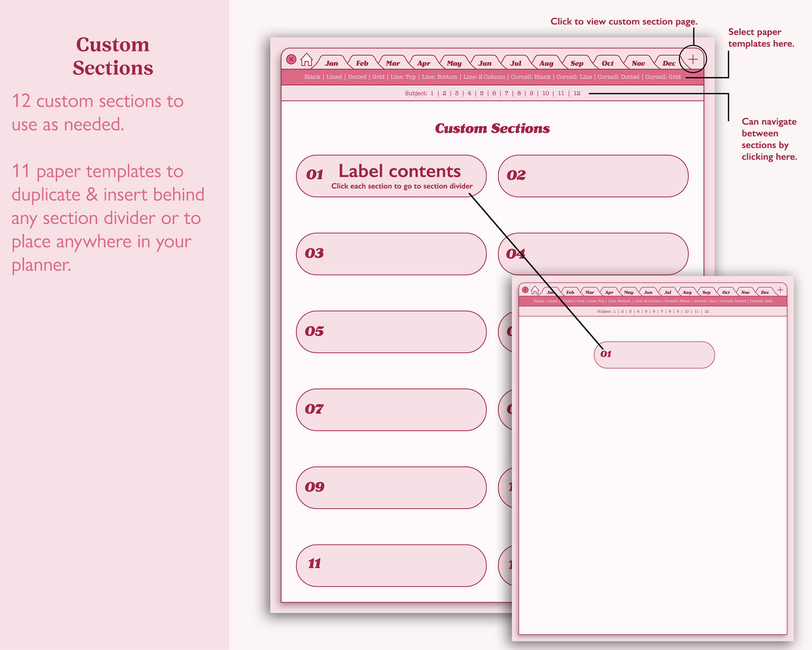Image resolution: width=812 pixels, height=650 pixels.
Task: Pick the Line: 2 Column template on the large page
Action: coord(484,77)
